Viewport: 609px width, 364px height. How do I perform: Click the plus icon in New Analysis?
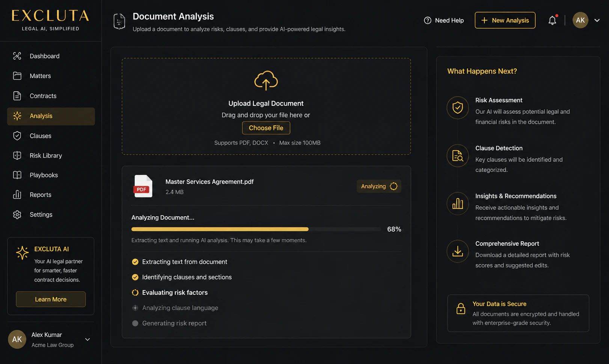484,20
